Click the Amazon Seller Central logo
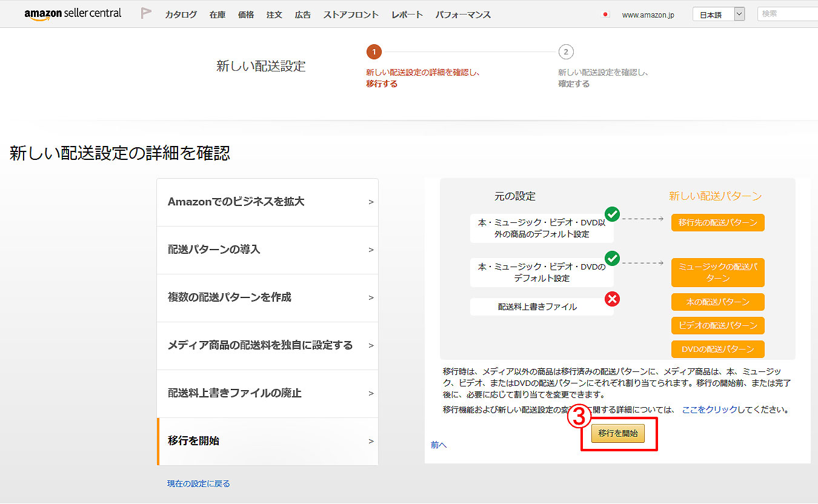 click(73, 14)
